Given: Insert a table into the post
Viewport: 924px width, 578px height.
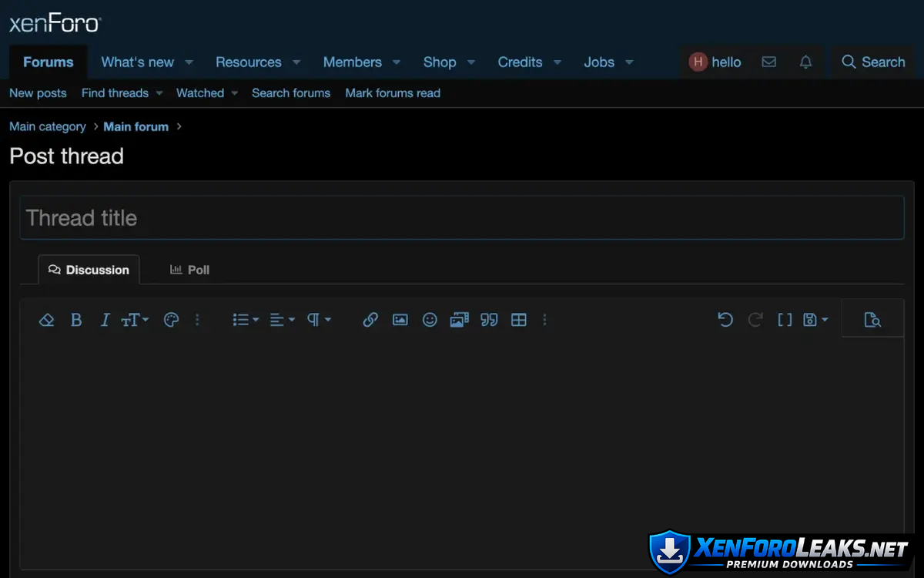Looking at the screenshot, I should (x=519, y=320).
